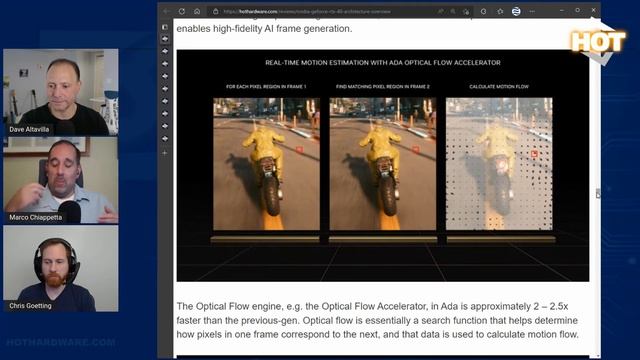Open the favorites star icon
Viewport: 640px width, 360px height.
tap(500, 12)
